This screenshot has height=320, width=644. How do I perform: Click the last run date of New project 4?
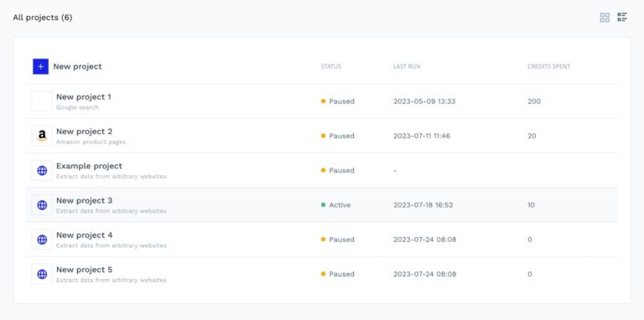pos(424,240)
